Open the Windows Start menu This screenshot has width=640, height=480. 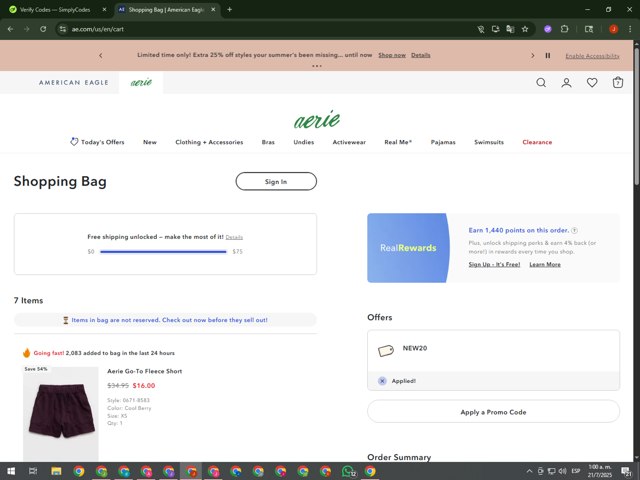pyautogui.click(x=11, y=471)
